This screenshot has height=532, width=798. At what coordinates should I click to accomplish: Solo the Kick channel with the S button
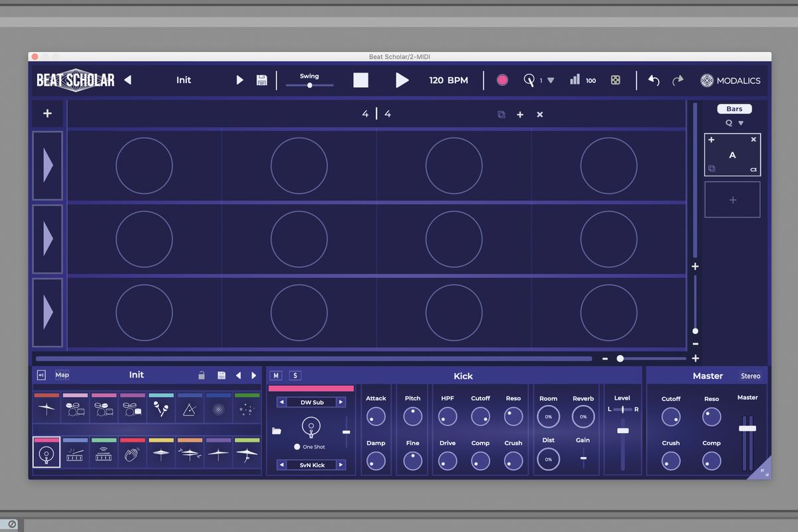click(x=295, y=375)
